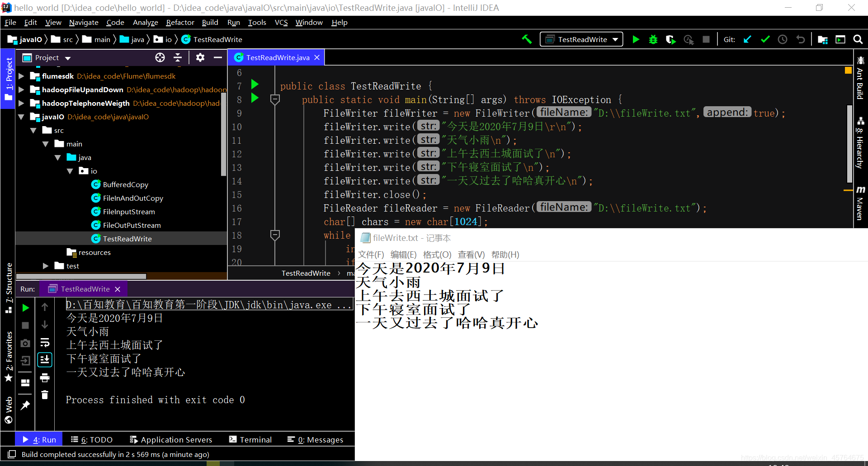Viewport: 868px width, 466px height.
Task: Clear Run console with trash icon
Action: coord(44,395)
